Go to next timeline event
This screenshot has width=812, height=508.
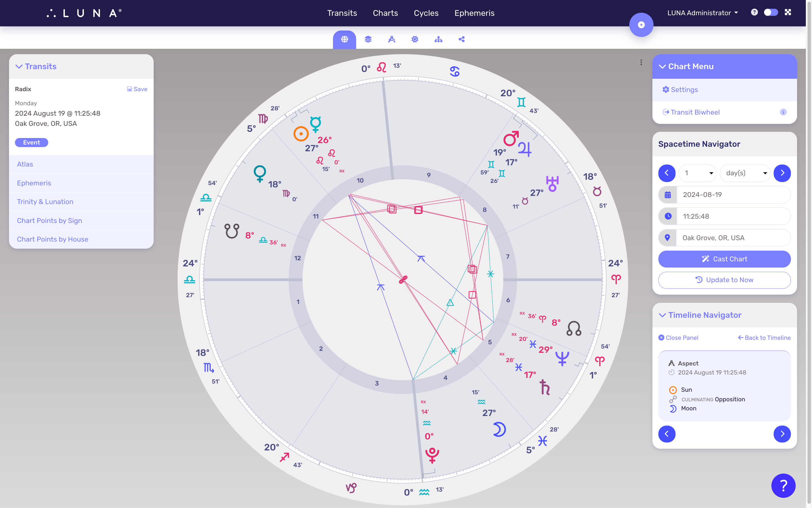tap(782, 434)
